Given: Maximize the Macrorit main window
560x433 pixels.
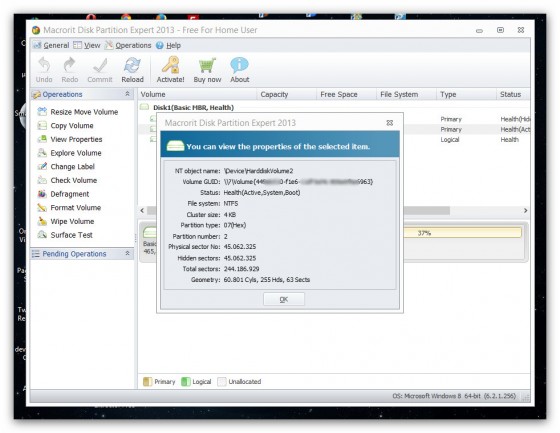Looking at the screenshot, I should coord(500,30).
